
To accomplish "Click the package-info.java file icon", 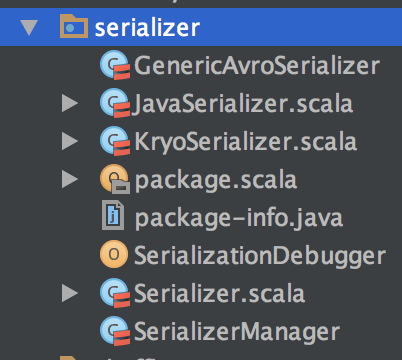I will [113, 216].
